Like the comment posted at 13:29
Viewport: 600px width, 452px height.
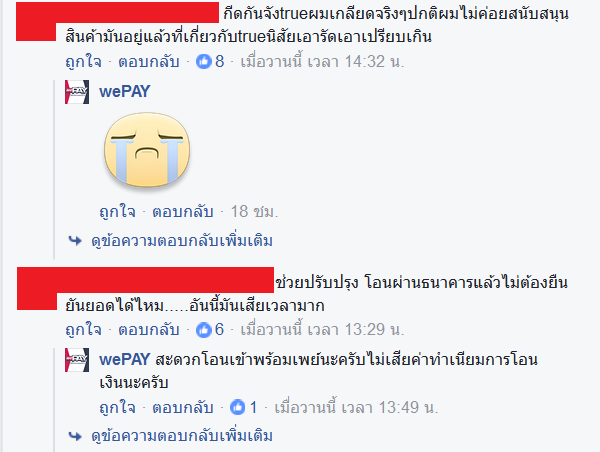coord(83,330)
